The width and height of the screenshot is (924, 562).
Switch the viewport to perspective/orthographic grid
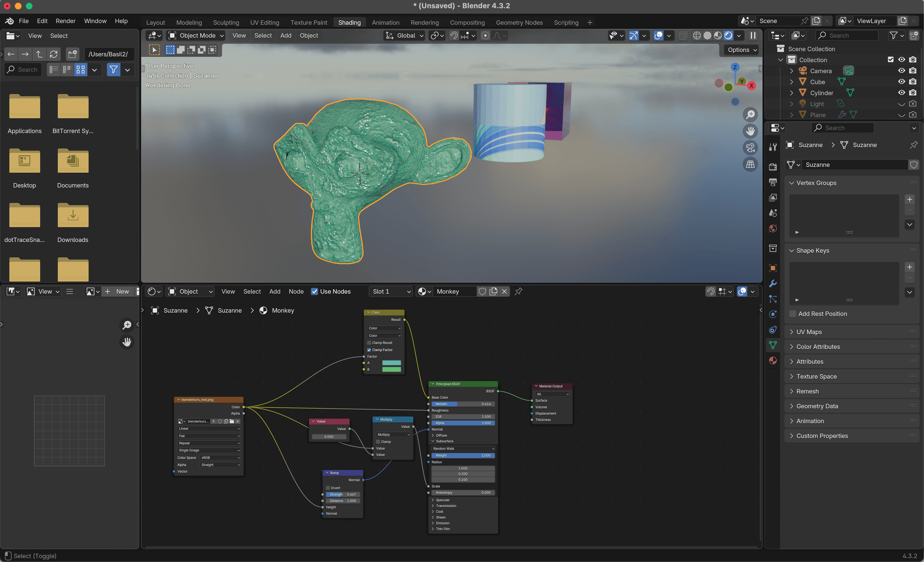click(x=750, y=164)
